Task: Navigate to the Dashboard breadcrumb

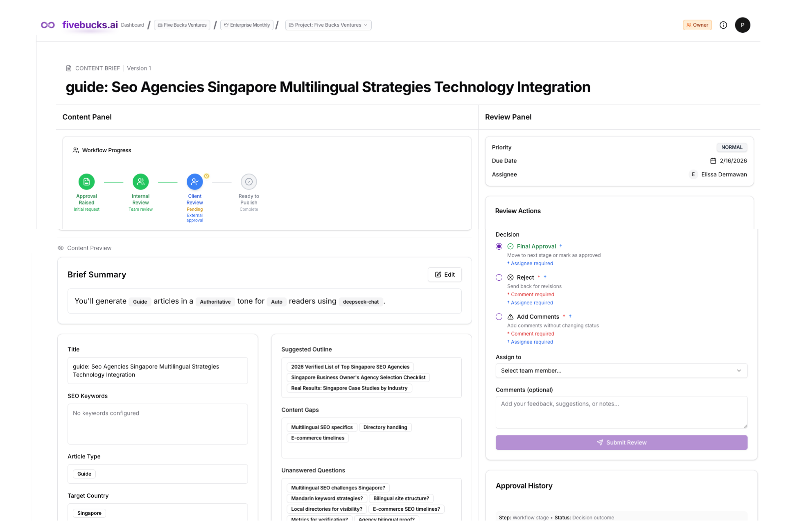Action: pyautogui.click(x=132, y=25)
